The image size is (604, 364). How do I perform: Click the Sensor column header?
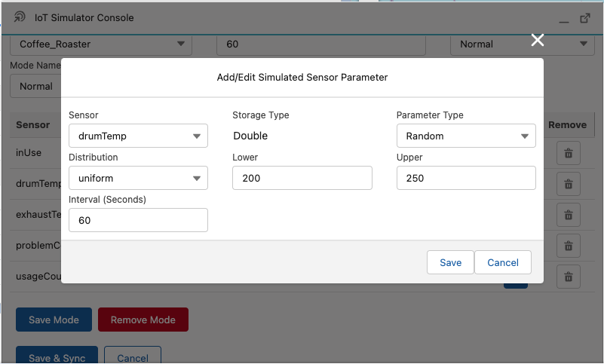(x=32, y=125)
